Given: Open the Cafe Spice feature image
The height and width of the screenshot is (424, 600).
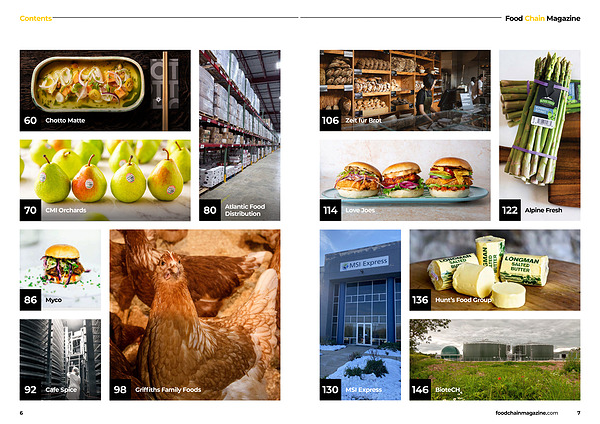Looking at the screenshot, I should pos(60,360).
